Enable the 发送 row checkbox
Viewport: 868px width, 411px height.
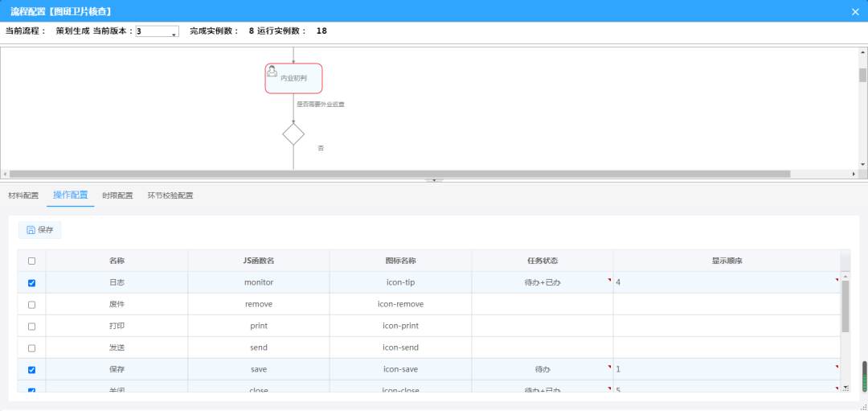31,348
